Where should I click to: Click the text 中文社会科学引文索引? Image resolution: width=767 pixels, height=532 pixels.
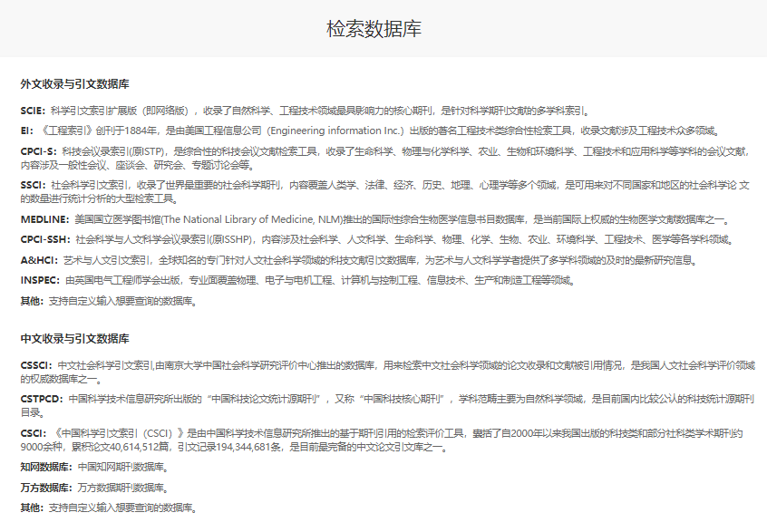[106, 366]
